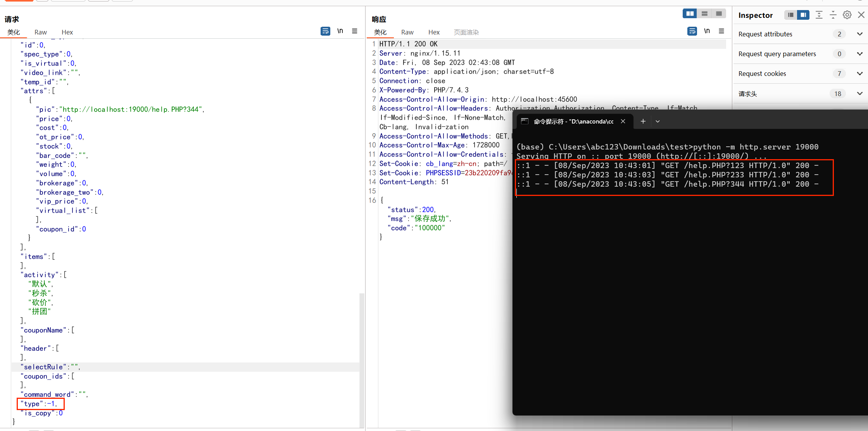Click "拼团" activity entry in request
The image size is (868, 431).
39,311
